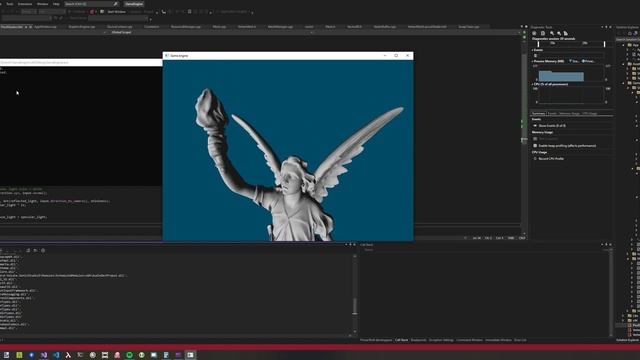Click the GameEngine solution name button
This screenshot has height=360, width=640.
tap(134, 4)
